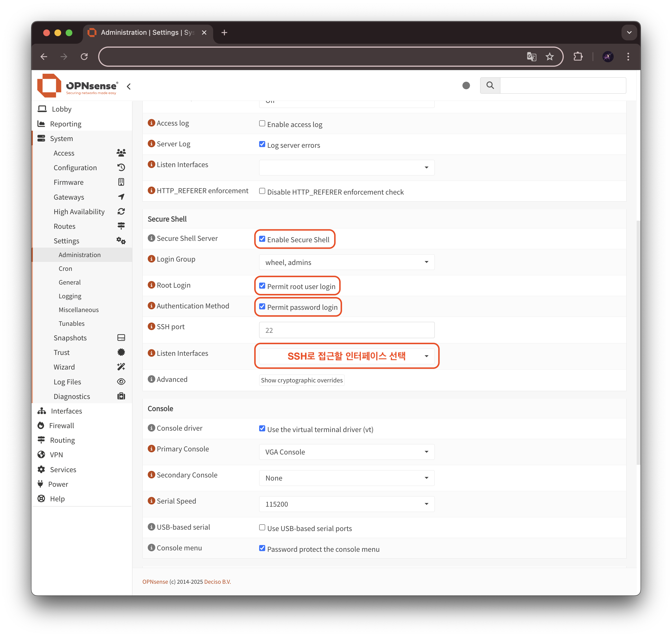This screenshot has height=637, width=672.
Task: Click Show cryptographic overrides button
Action: tap(301, 380)
